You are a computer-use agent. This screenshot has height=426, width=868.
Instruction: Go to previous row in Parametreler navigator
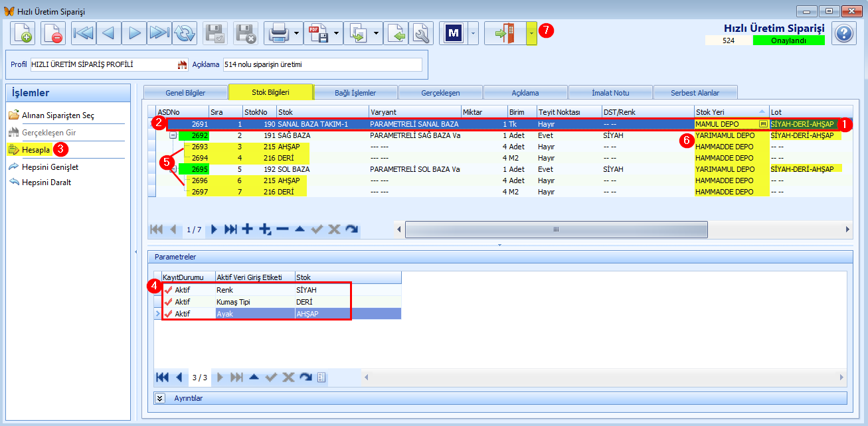(179, 377)
